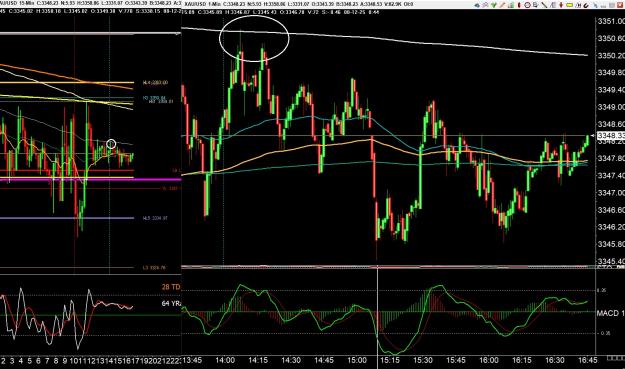625x369 pixels.
Task: Select the black trend line tool
Action: (544, 5)
